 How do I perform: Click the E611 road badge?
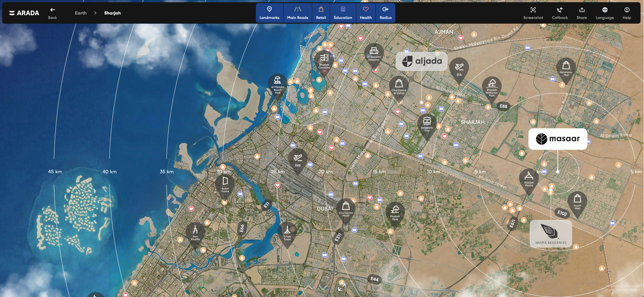[x=512, y=223]
